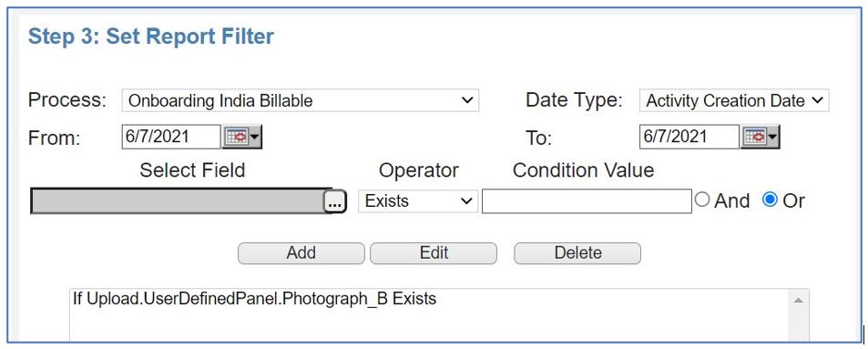Click the To date input field
Image resolution: width=868 pixels, height=349 pixels.
click(689, 137)
